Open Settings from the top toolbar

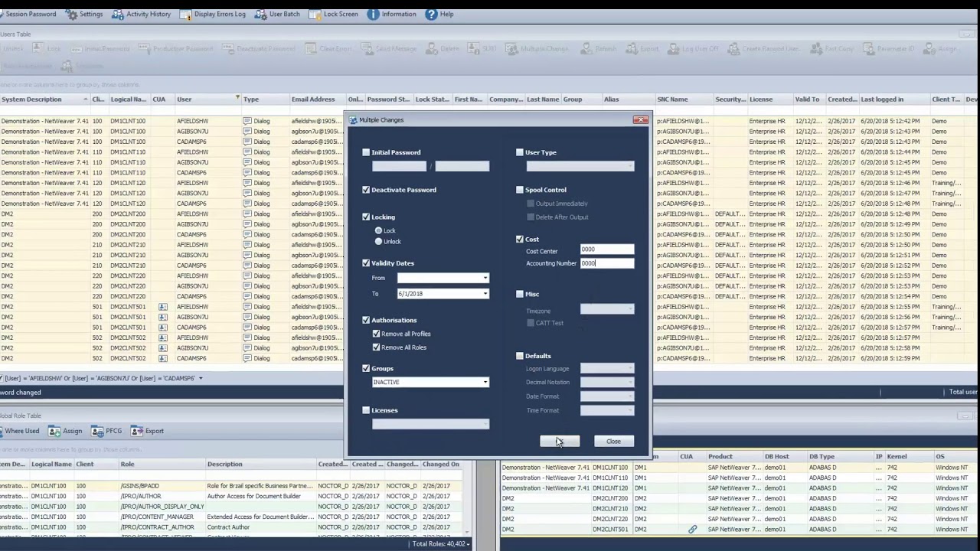point(84,14)
